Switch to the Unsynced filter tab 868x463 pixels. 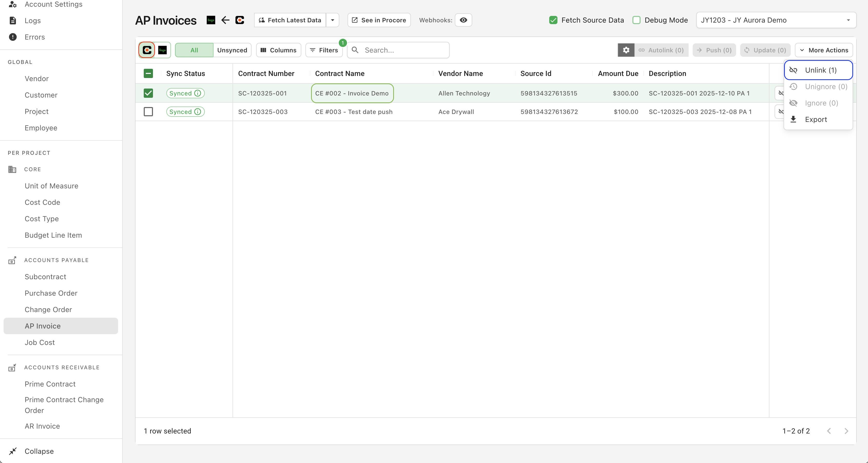click(232, 50)
